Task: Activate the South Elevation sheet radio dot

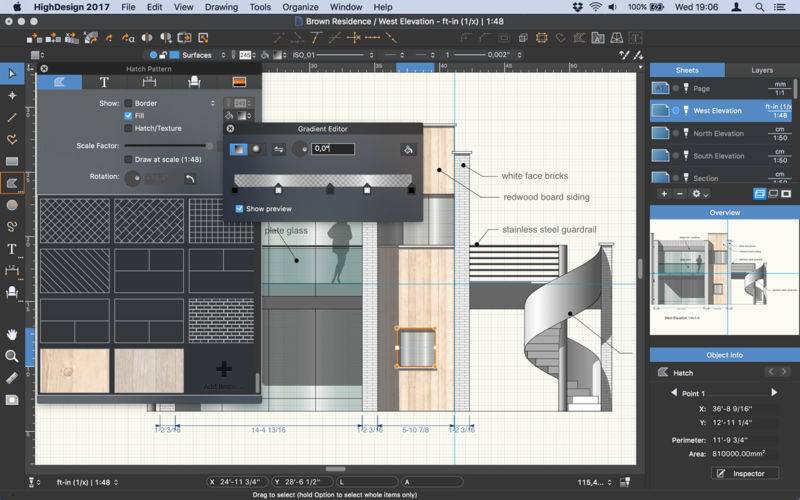Action: coord(675,156)
